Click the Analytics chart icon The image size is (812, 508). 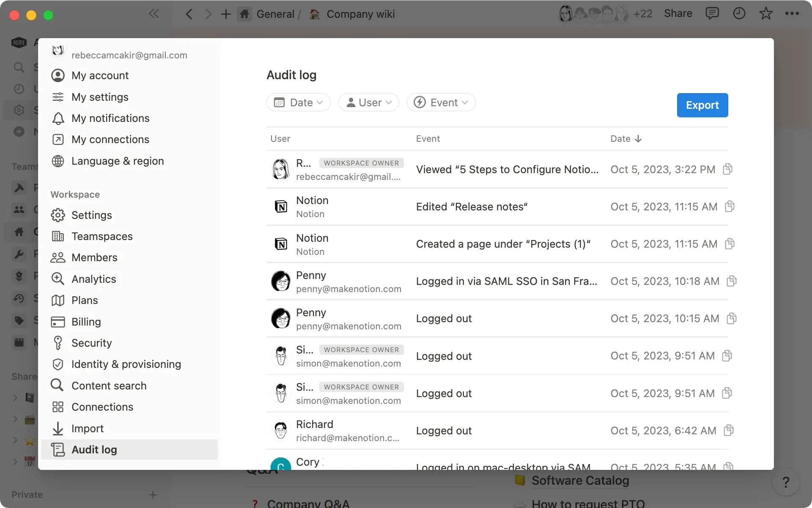point(58,279)
